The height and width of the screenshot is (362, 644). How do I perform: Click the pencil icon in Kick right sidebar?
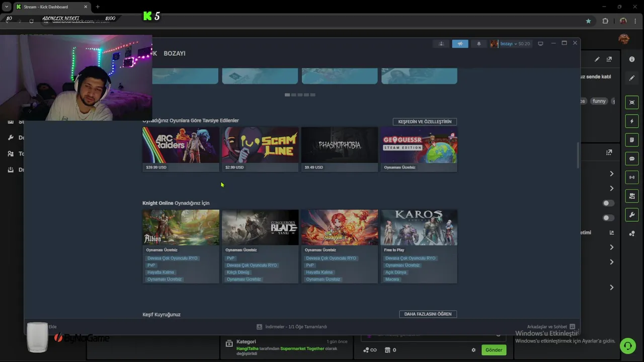pyautogui.click(x=632, y=78)
